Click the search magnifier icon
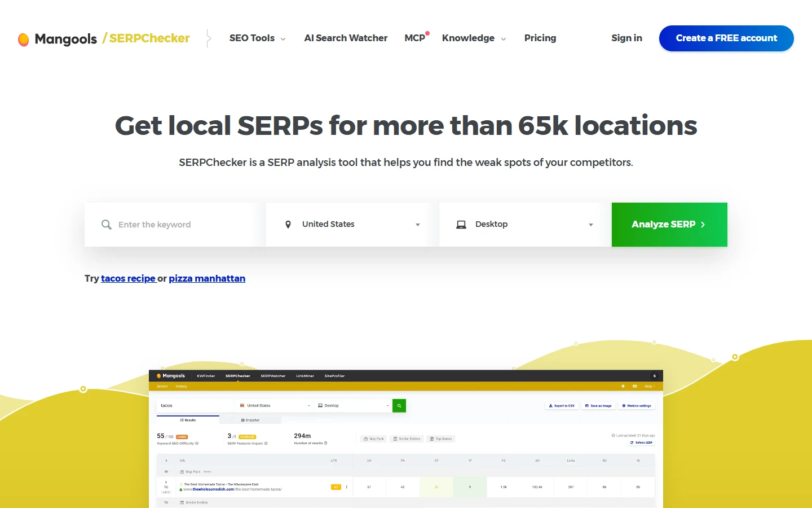 point(106,225)
